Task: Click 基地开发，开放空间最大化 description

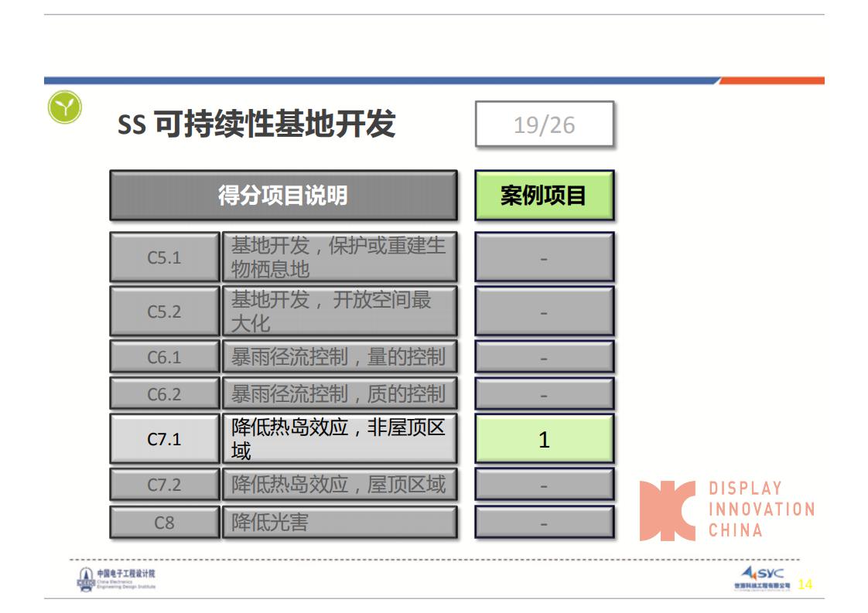Action: (x=340, y=311)
